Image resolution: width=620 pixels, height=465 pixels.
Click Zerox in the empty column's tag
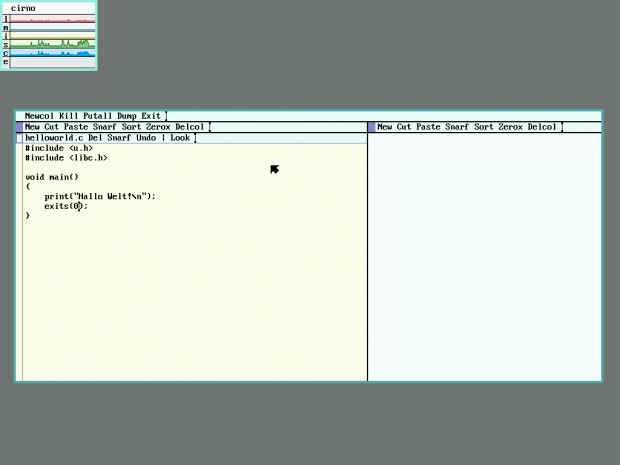tap(510, 127)
